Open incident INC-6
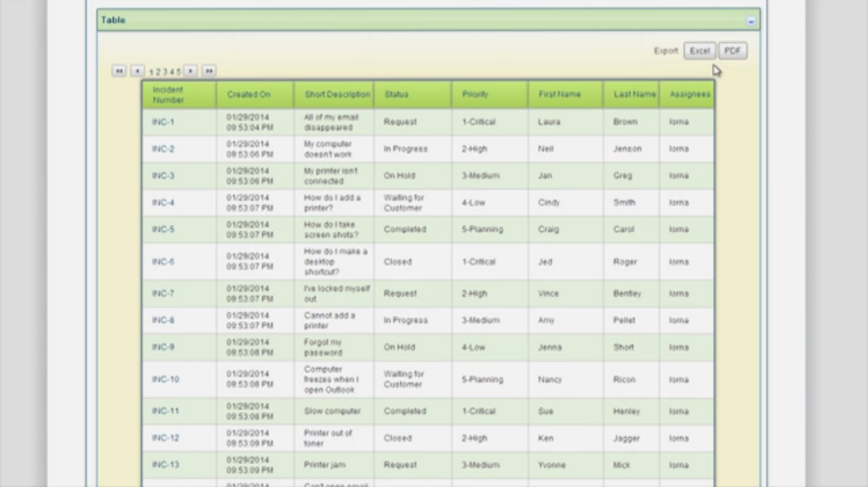Screen dimensions: 868x487 tap(163, 262)
